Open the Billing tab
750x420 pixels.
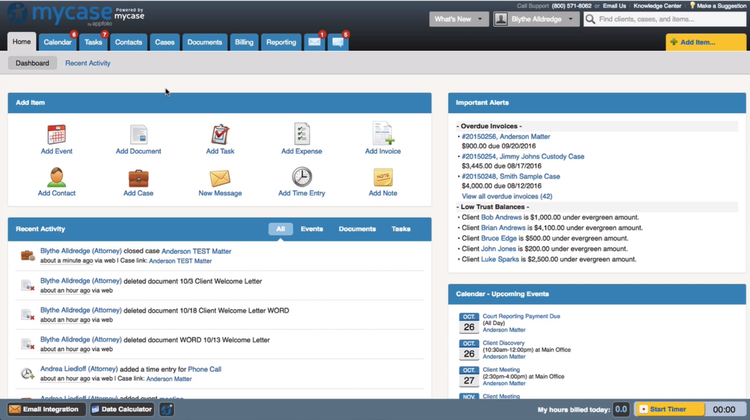click(244, 42)
